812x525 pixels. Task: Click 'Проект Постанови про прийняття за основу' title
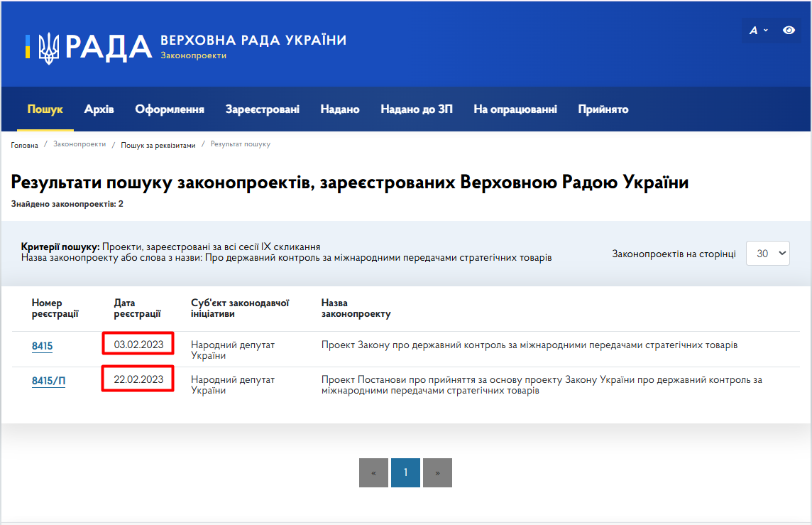pos(542,384)
